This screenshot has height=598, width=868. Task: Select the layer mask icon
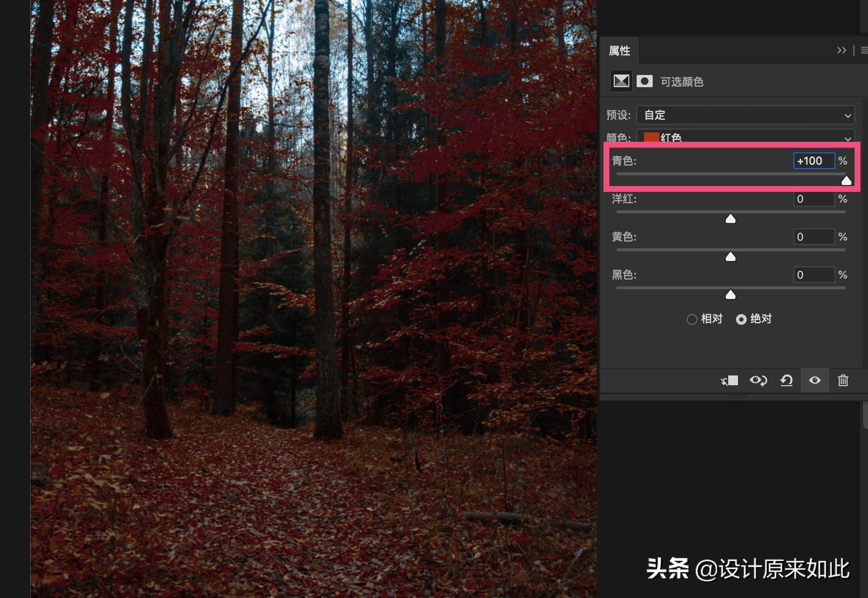click(644, 81)
